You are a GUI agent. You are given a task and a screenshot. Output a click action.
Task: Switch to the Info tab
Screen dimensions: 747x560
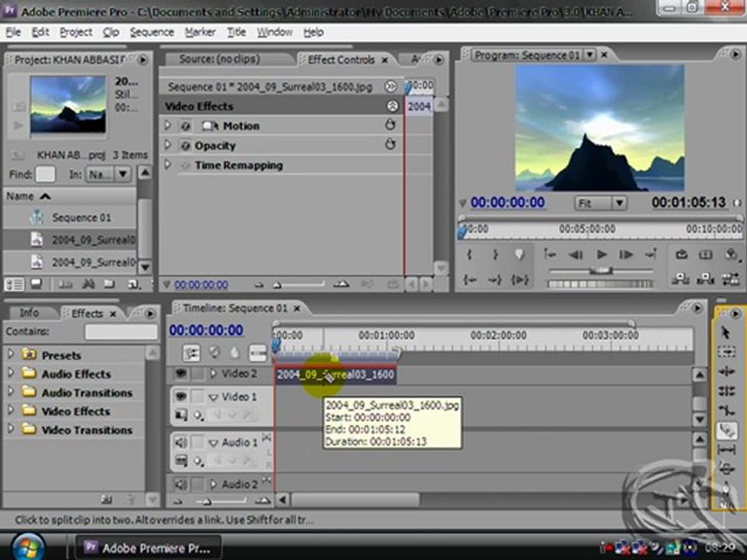pos(29,313)
